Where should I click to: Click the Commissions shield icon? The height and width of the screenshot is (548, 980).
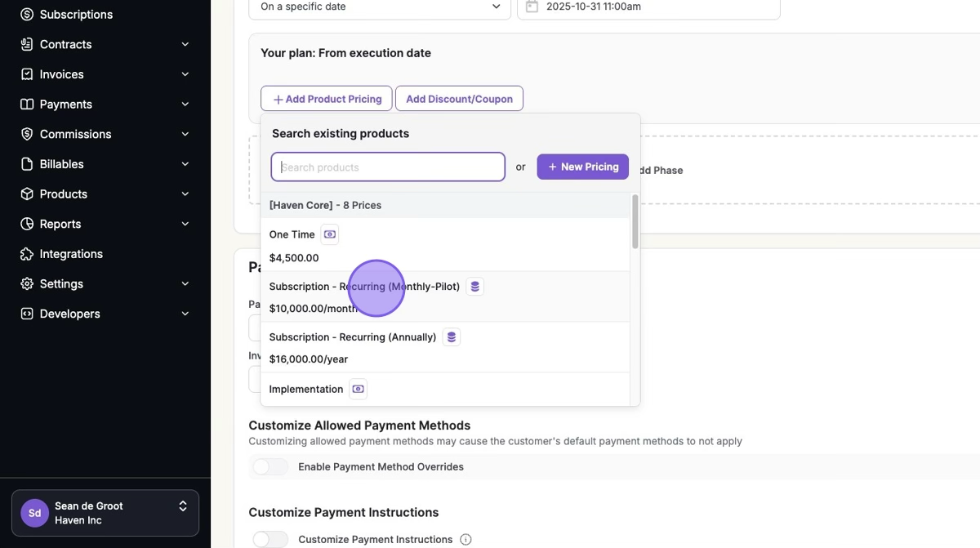[27, 134]
